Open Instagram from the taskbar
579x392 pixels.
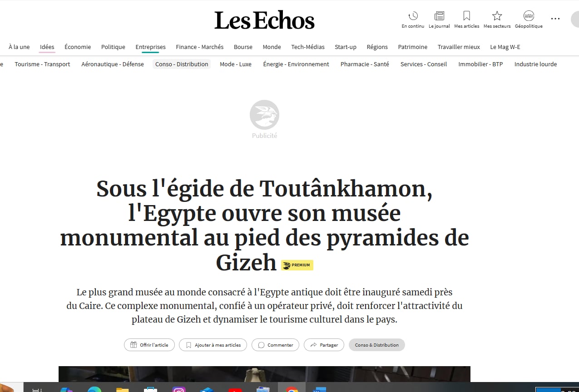179,389
